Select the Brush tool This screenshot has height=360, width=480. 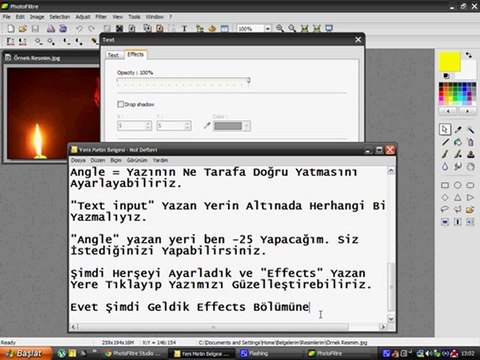click(445, 154)
